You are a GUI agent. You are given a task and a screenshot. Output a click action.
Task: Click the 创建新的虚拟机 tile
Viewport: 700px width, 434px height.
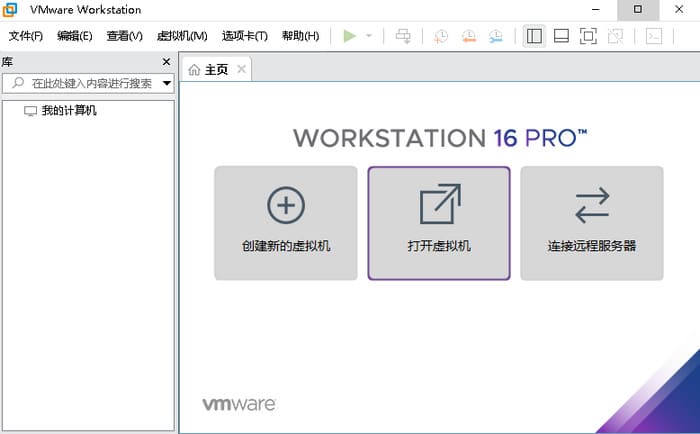coord(286,223)
